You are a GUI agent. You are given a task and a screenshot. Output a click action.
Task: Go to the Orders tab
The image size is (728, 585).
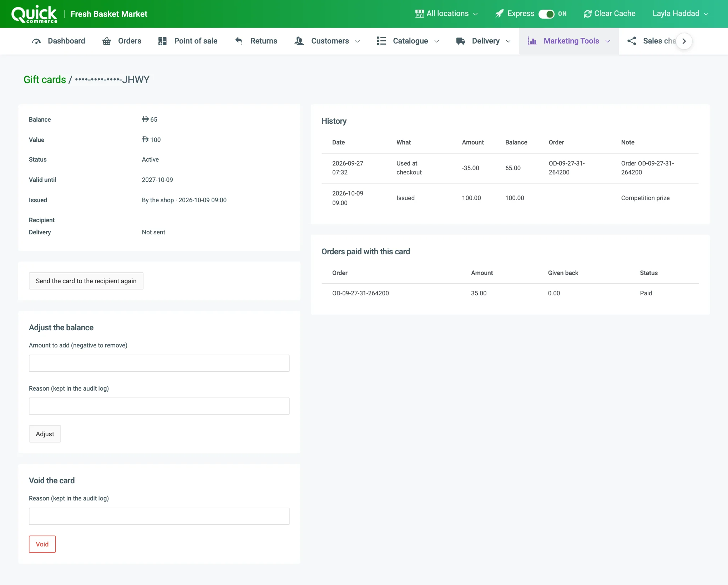coord(122,41)
